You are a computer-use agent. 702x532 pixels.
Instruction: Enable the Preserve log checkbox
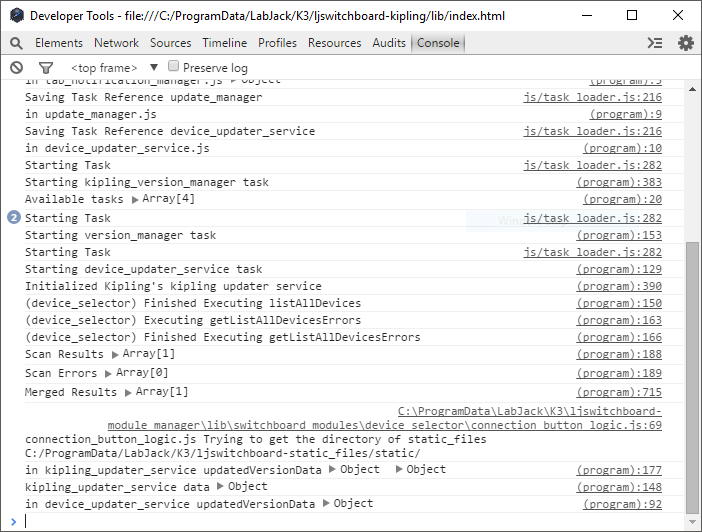tap(174, 66)
